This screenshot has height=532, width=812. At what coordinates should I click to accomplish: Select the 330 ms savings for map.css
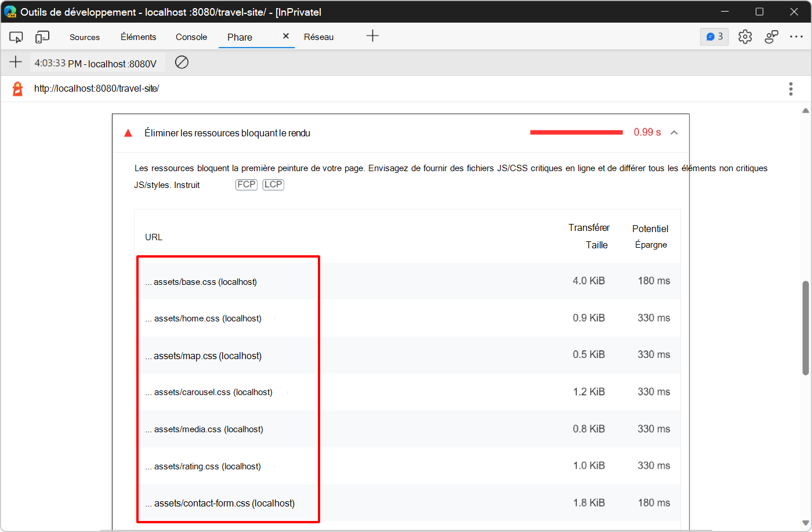coord(654,354)
